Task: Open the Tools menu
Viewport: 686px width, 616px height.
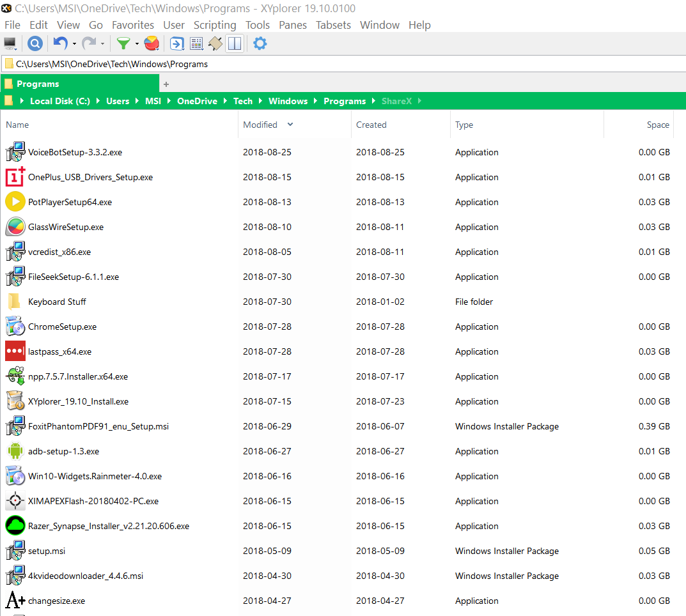Action: click(x=257, y=25)
